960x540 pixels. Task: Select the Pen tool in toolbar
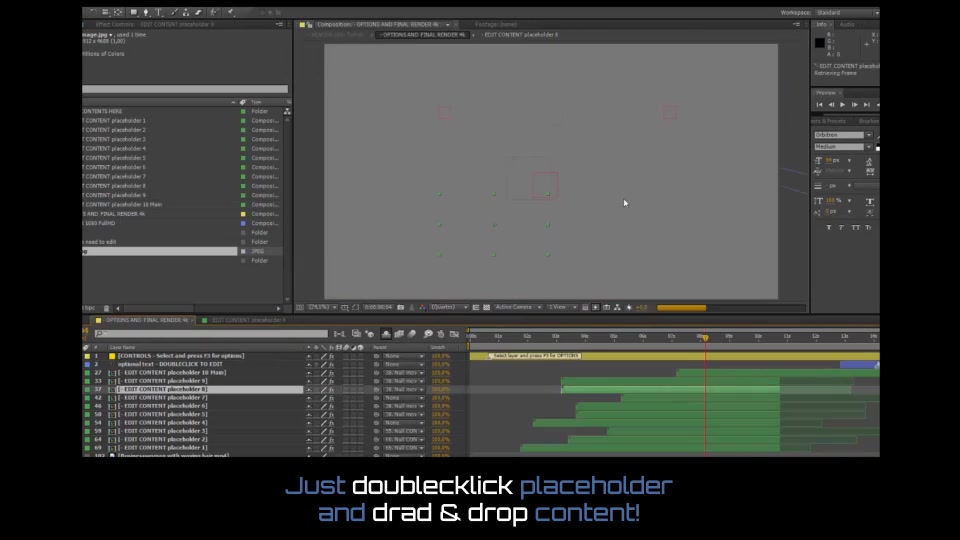point(146,12)
